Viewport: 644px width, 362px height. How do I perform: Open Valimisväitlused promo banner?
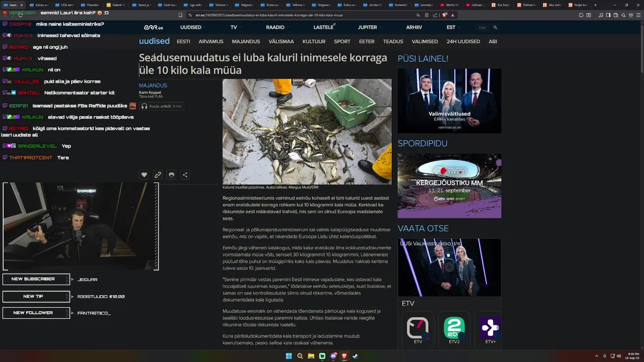[449, 101]
